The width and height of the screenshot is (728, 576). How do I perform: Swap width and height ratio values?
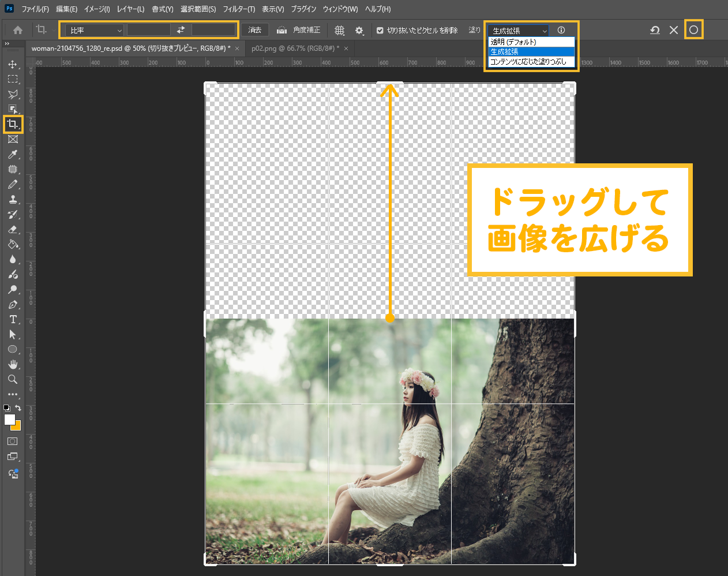(181, 30)
